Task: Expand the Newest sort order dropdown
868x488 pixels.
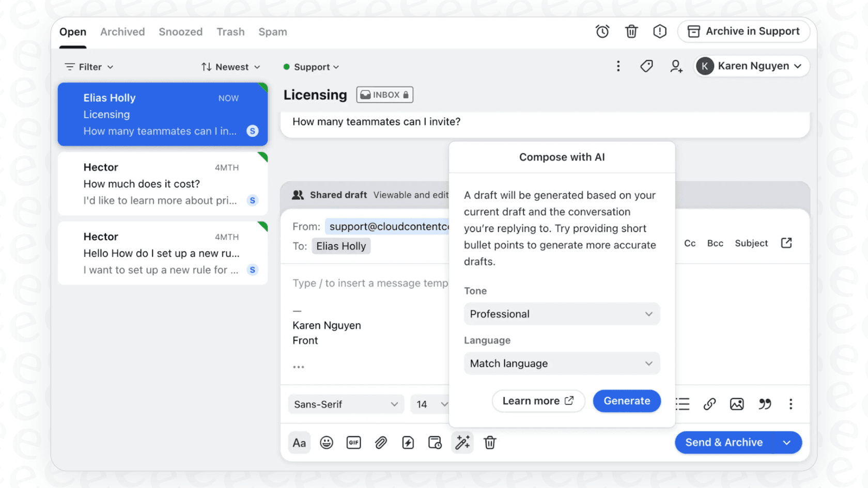Action: click(230, 67)
